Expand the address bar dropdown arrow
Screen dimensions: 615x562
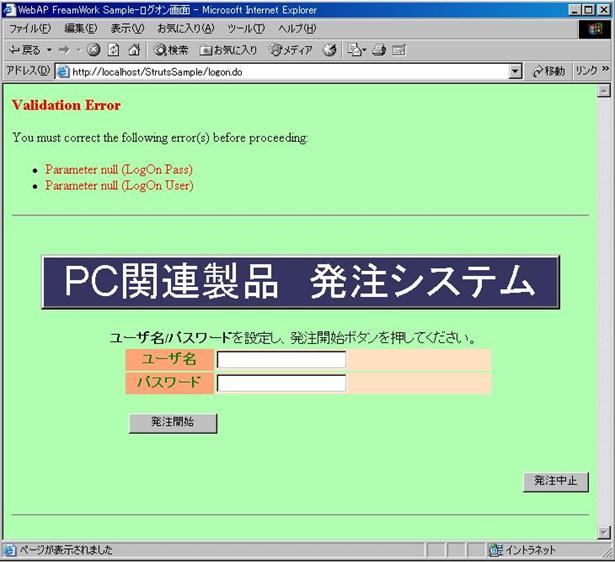pyautogui.click(x=515, y=71)
